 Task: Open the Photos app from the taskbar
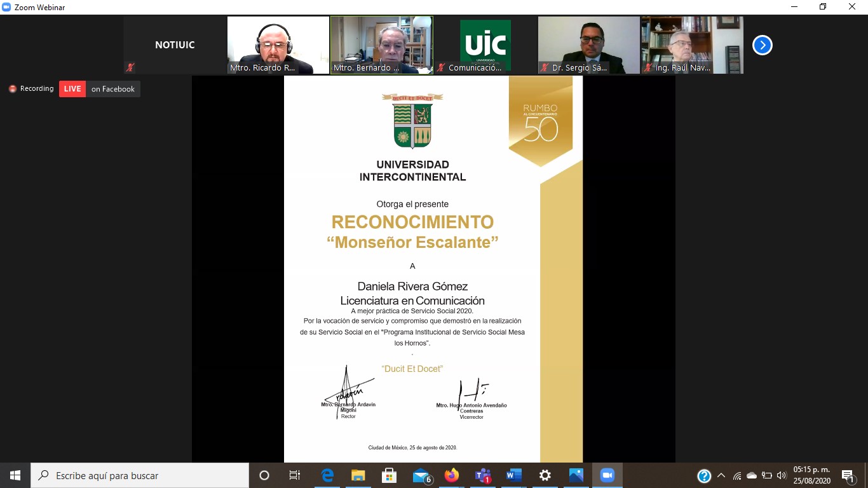(x=576, y=475)
